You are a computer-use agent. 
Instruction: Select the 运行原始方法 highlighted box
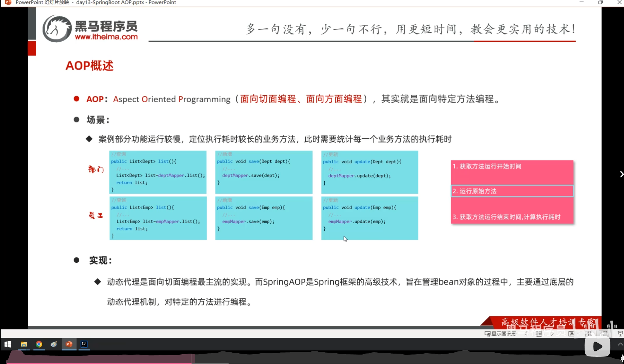[512, 191]
